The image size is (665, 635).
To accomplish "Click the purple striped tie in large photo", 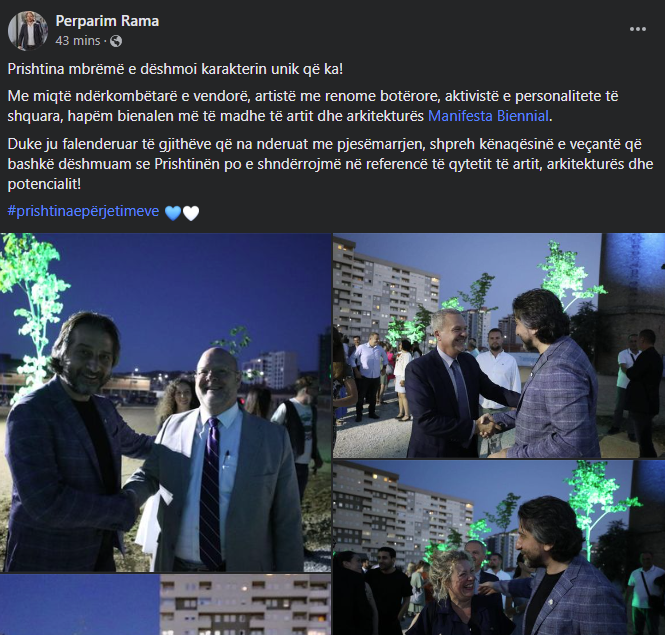I will (x=210, y=494).
